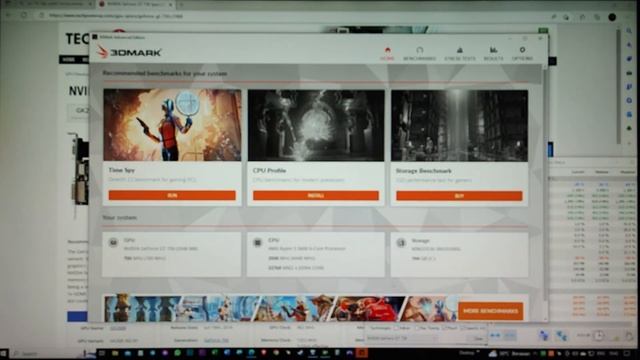Click the 3DMark logo
Image resolution: width=640 pixels, height=360 pixels.
pos(129,52)
